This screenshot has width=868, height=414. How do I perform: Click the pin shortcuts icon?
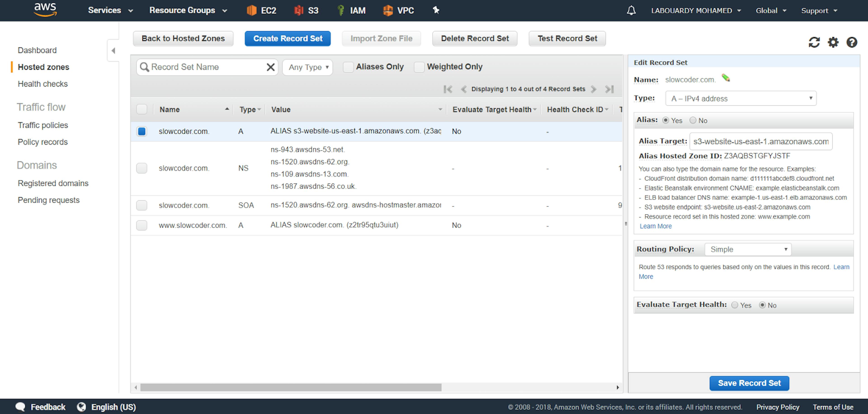436,10
